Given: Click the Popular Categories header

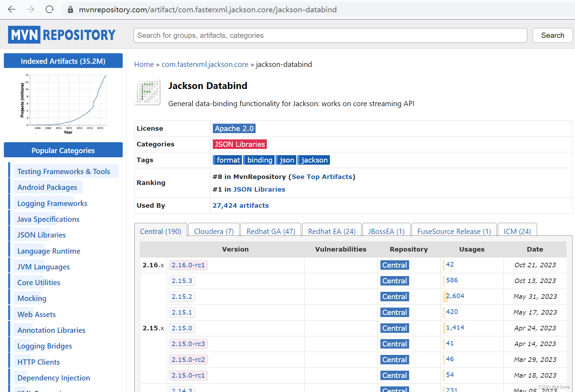Looking at the screenshot, I should click(63, 150).
